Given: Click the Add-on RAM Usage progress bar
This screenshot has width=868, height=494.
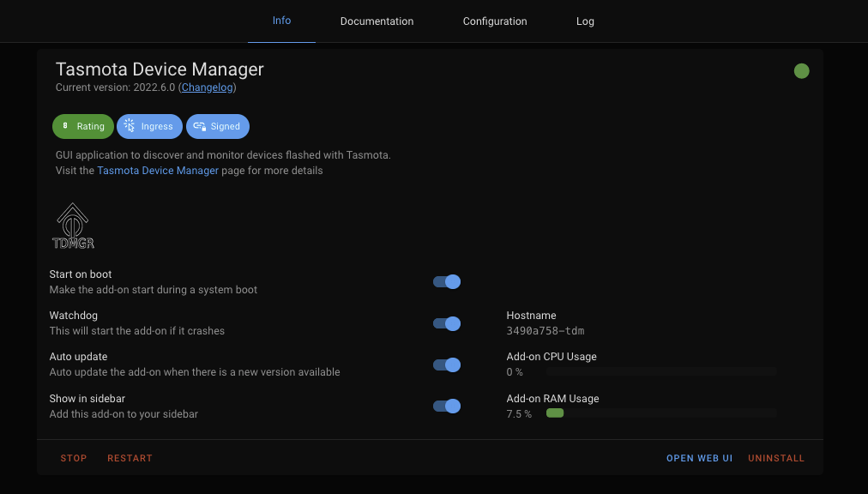Looking at the screenshot, I should click(x=660, y=413).
